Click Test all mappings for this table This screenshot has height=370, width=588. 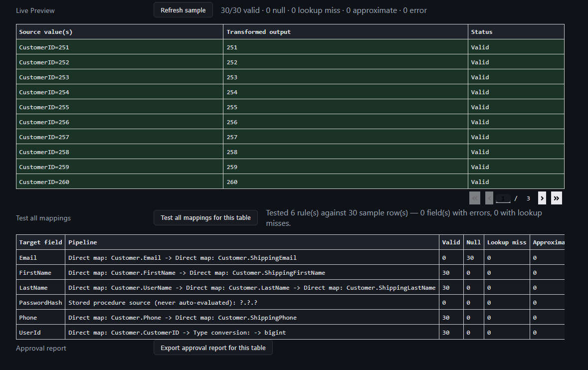[x=205, y=218]
